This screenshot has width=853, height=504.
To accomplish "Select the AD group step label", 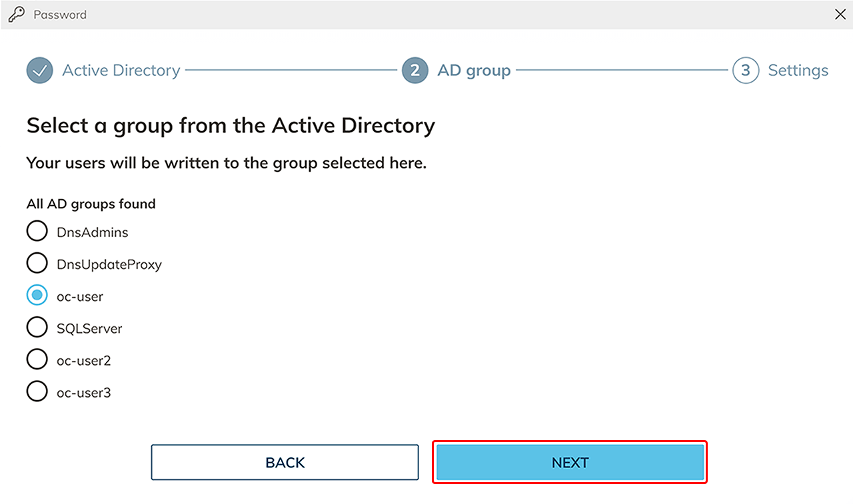I will point(474,71).
